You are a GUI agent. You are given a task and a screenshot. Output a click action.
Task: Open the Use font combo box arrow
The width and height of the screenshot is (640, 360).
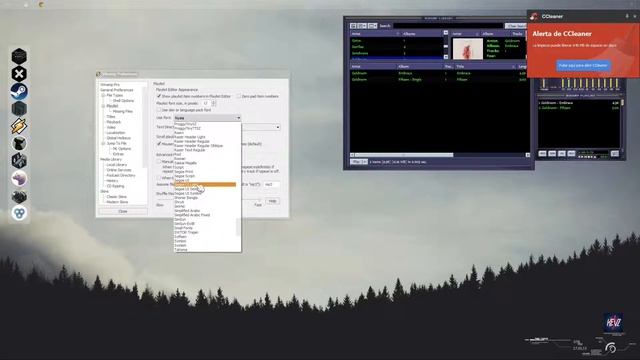[x=238, y=118]
